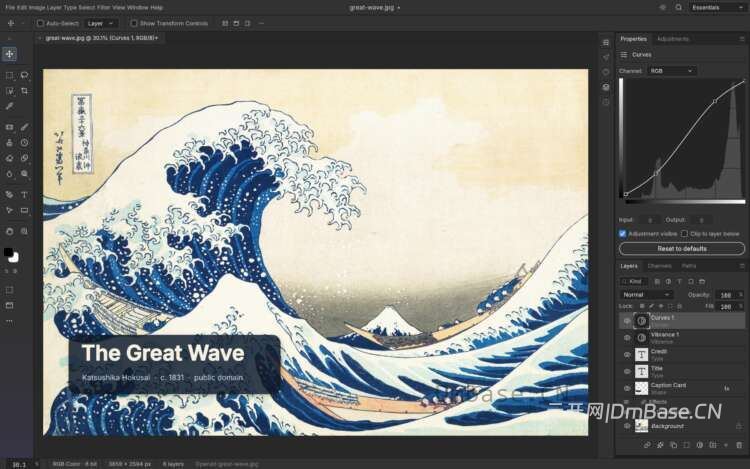Hide the Vibrance 1 layer via eye icon
The width and height of the screenshot is (750, 469).
[627, 338]
